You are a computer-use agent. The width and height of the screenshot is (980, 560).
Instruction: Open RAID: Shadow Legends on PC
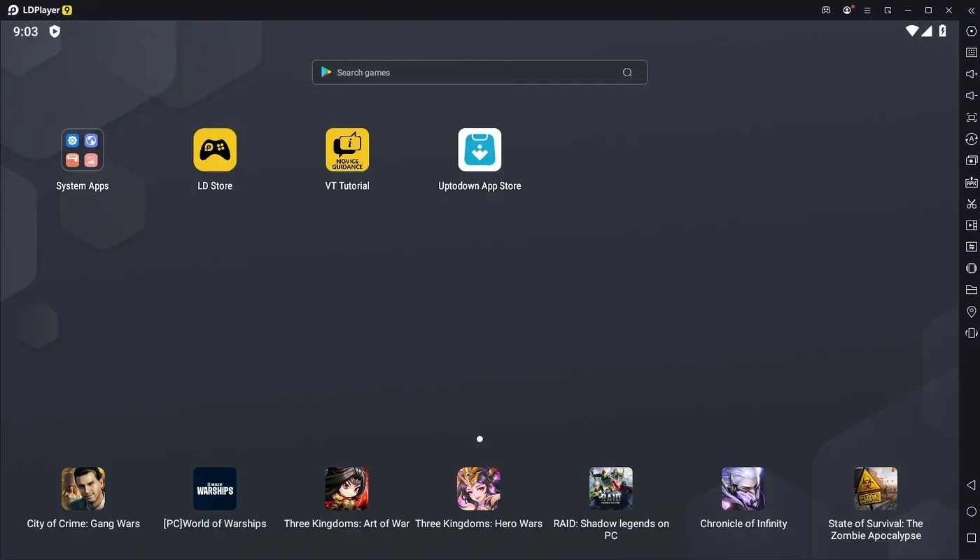[x=610, y=488]
